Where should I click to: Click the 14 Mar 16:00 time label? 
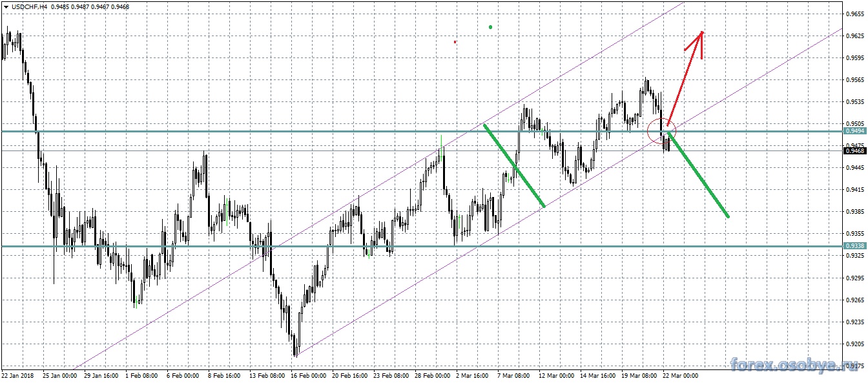click(598, 375)
